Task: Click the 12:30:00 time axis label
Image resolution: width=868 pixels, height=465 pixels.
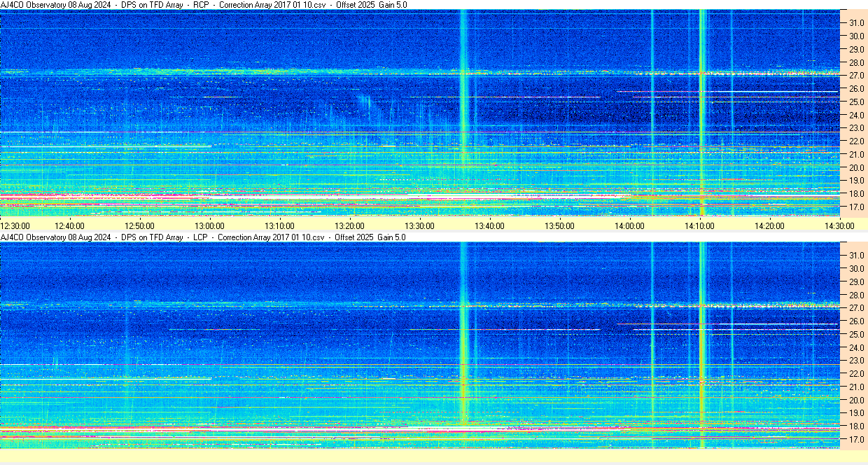Action: pos(15,225)
